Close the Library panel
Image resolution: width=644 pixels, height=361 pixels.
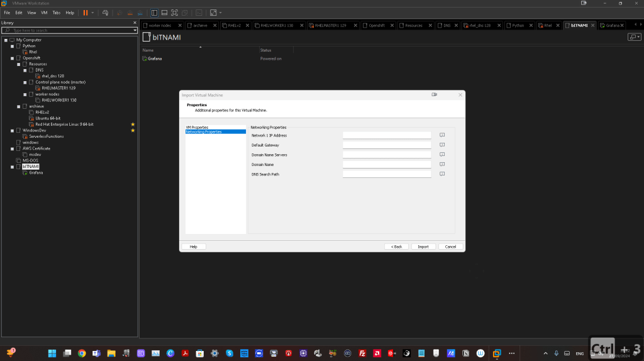pyautogui.click(x=135, y=23)
